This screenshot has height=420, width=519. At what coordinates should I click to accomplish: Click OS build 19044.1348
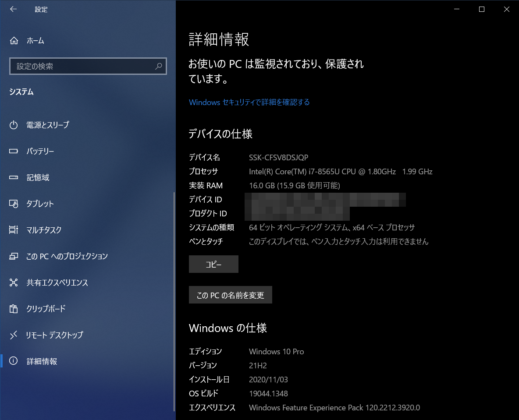pos(268,394)
